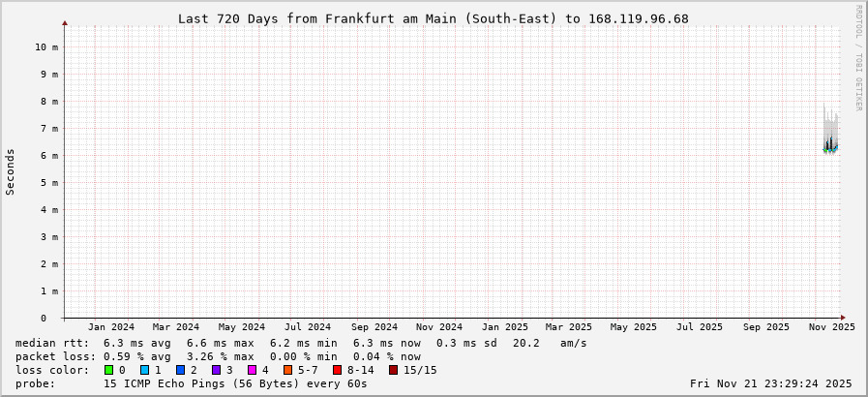
Task: Click the Fri Nov 21 timestamp text
Action: pyautogui.click(x=771, y=383)
